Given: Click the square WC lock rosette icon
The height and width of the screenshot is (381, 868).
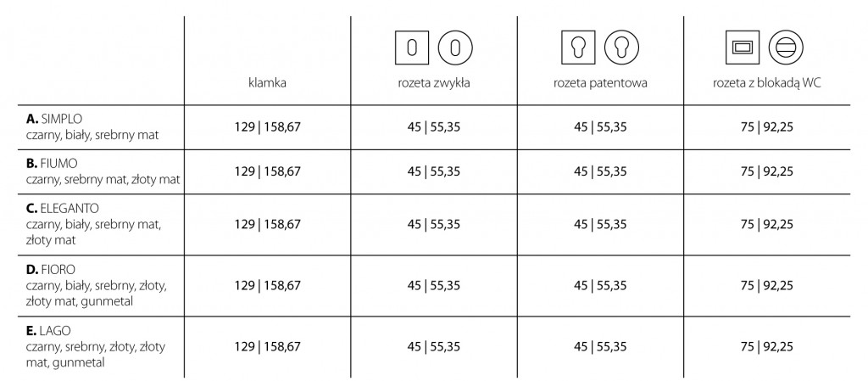Looking at the screenshot, I should tap(743, 48).
